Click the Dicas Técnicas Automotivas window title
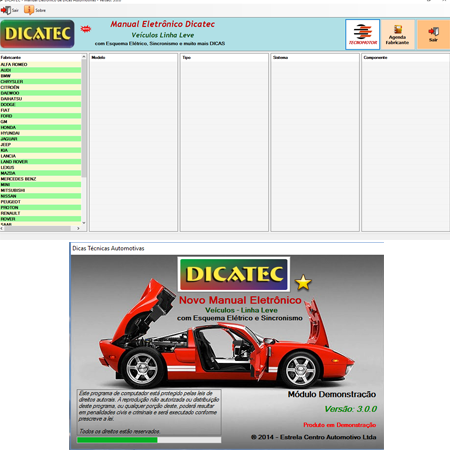Image resolution: width=450 pixels, height=450 pixels. click(x=108, y=248)
